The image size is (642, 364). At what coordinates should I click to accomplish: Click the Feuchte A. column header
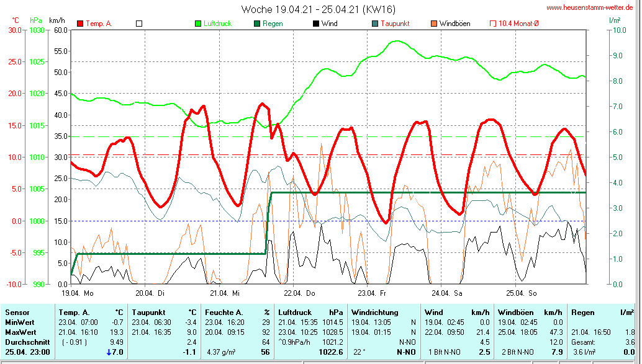tap(224, 313)
